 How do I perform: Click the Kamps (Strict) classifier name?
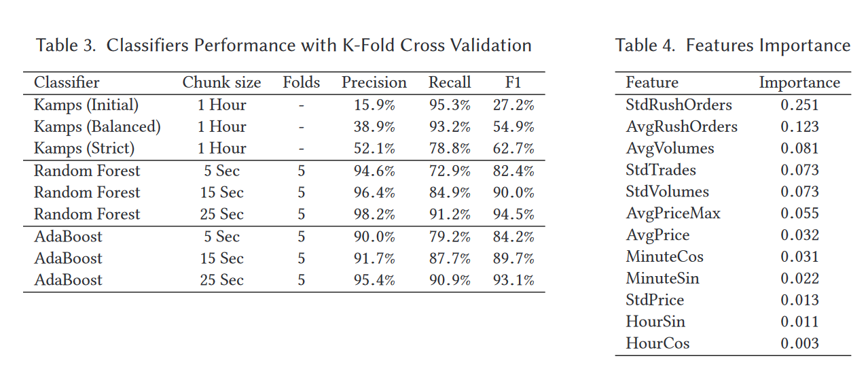pos(84,149)
